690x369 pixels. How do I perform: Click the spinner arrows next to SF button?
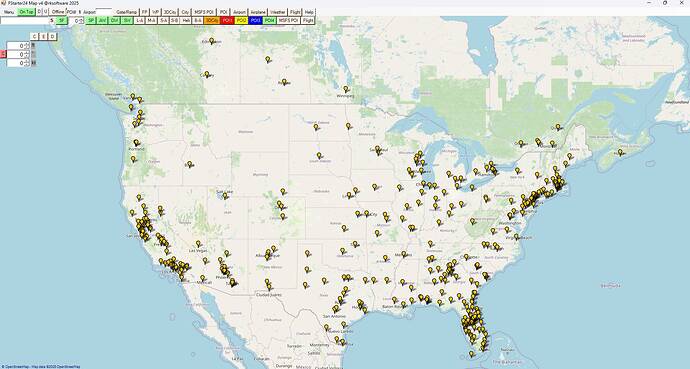(x=82, y=21)
